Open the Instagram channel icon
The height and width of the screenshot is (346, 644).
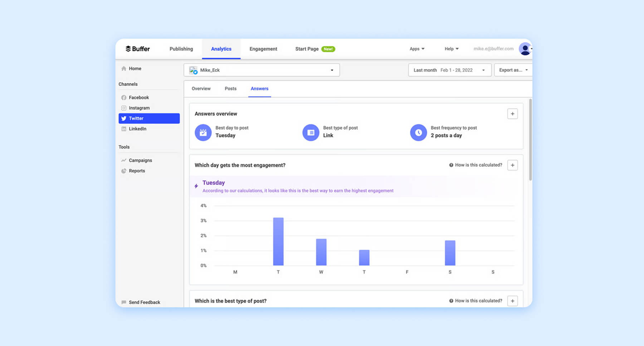(124, 108)
